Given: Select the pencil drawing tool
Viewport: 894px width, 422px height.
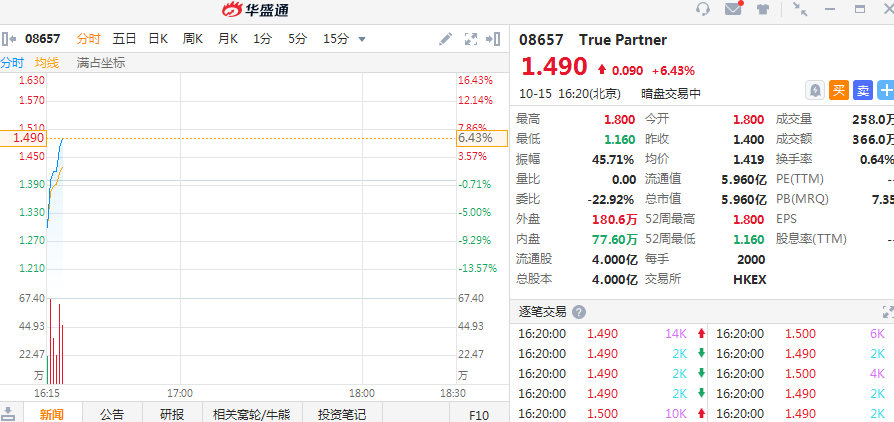Looking at the screenshot, I should pos(446,39).
